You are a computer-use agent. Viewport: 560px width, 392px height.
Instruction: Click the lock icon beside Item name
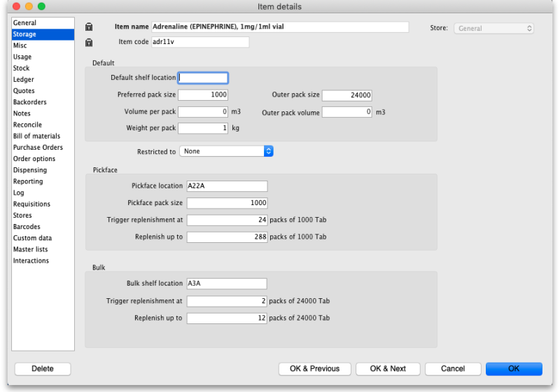89,27
